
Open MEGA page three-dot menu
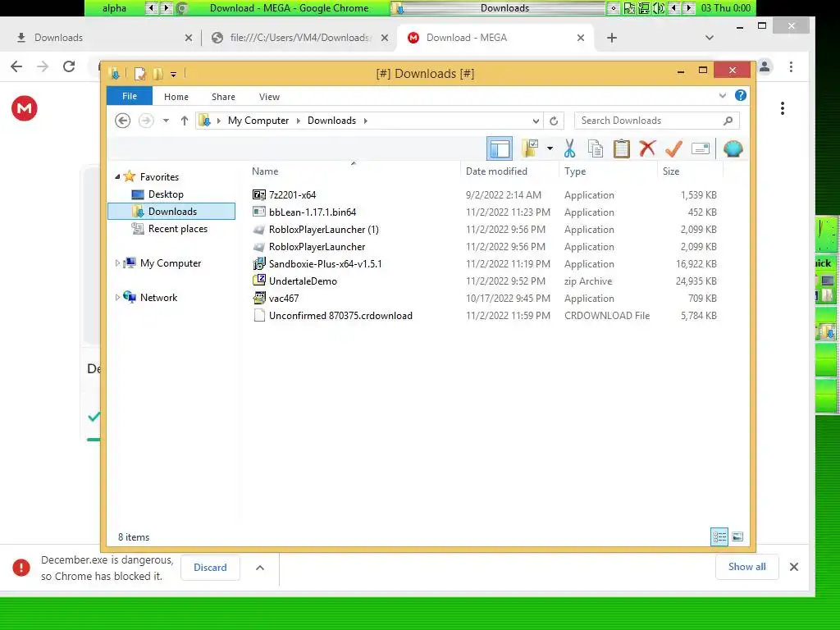[783, 108]
